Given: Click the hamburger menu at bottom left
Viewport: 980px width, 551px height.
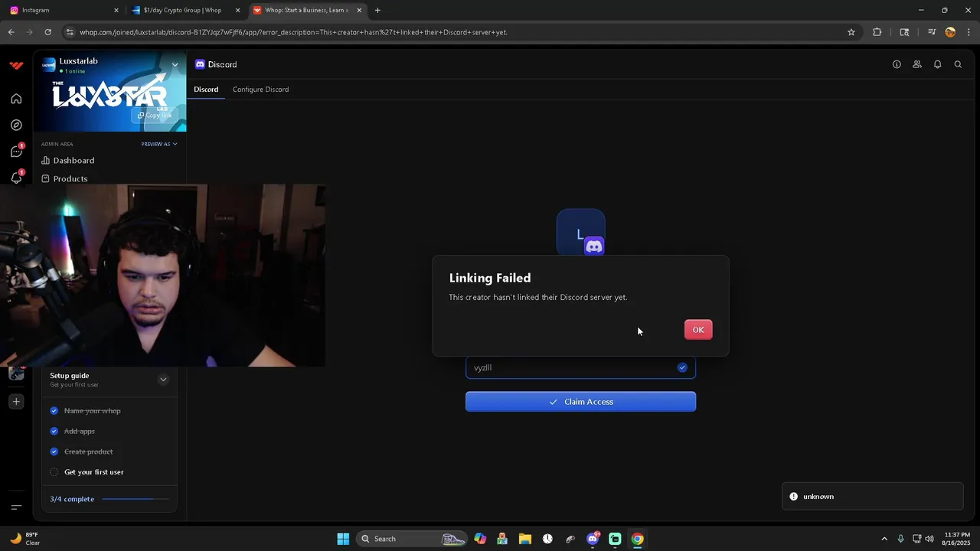Looking at the screenshot, I should point(16,507).
